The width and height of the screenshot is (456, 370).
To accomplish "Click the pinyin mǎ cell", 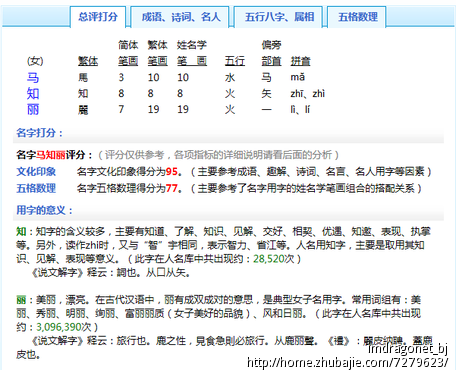I will pyautogui.click(x=298, y=77).
